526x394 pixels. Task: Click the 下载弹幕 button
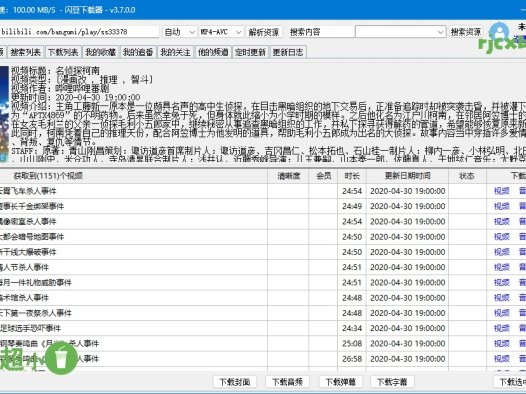coord(340,382)
